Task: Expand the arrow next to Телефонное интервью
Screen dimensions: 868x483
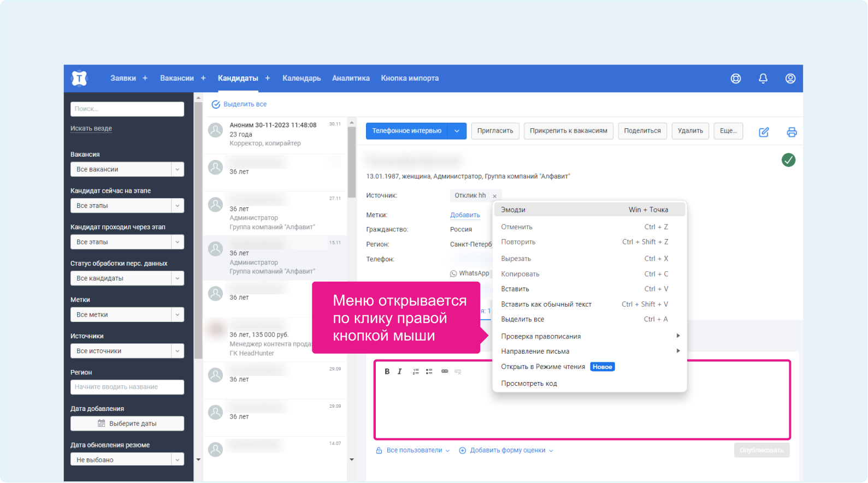Action: point(457,131)
